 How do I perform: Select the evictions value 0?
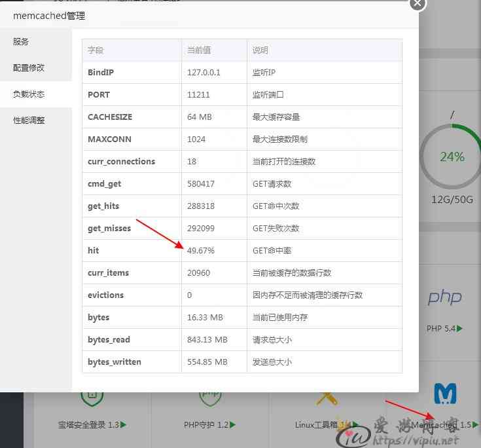pyautogui.click(x=190, y=295)
